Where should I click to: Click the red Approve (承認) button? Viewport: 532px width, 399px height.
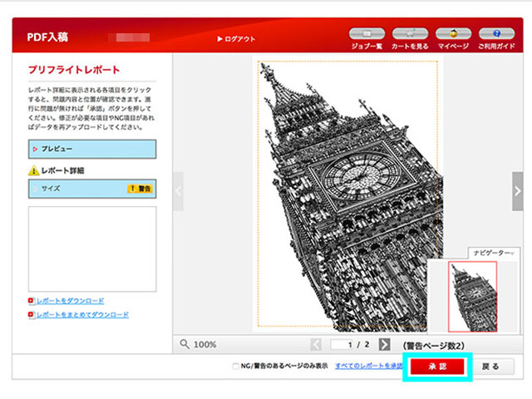click(x=437, y=367)
